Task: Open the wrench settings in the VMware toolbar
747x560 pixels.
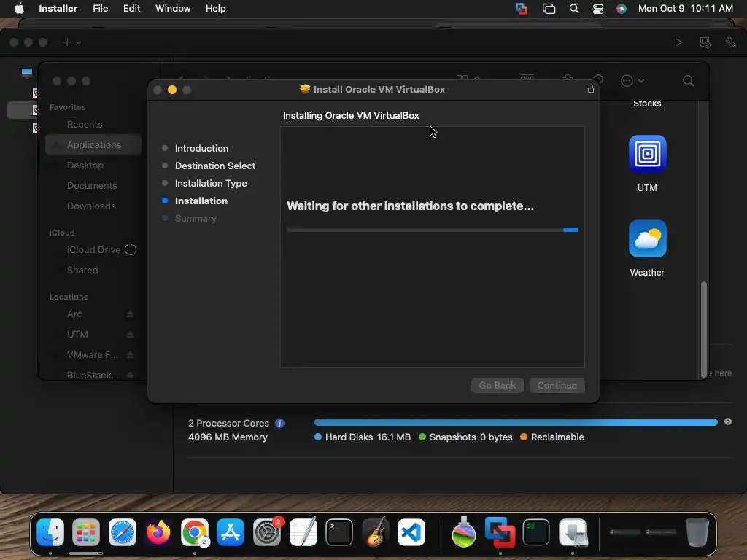Action: pos(731,42)
